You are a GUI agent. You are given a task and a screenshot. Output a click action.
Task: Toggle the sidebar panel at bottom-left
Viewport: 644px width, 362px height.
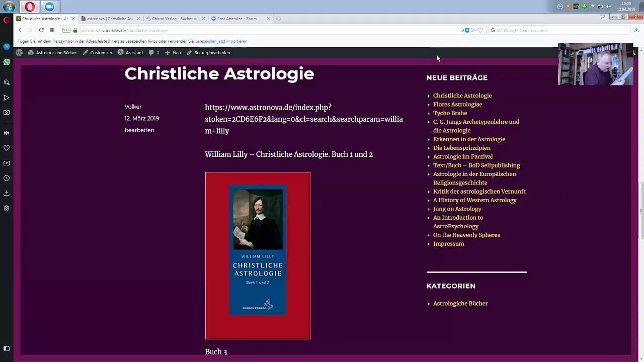(x=7, y=348)
